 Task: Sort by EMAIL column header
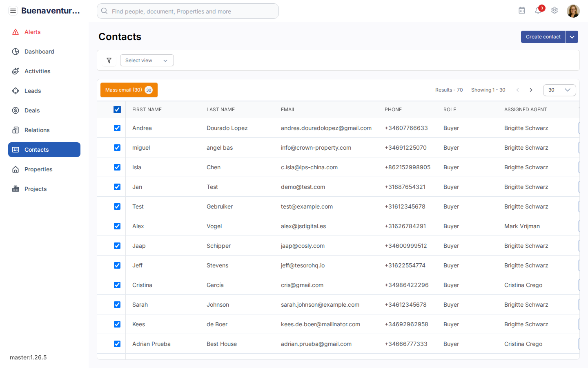(x=288, y=110)
